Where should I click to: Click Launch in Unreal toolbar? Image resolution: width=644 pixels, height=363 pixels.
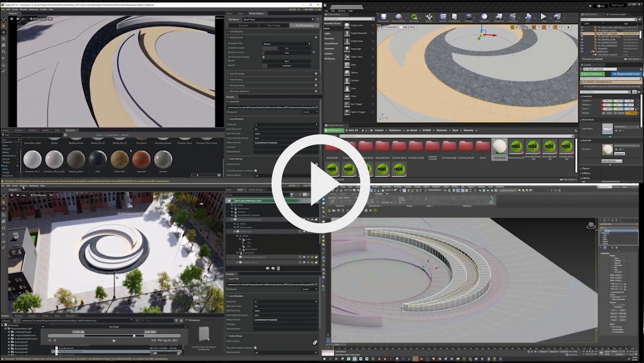tap(557, 18)
